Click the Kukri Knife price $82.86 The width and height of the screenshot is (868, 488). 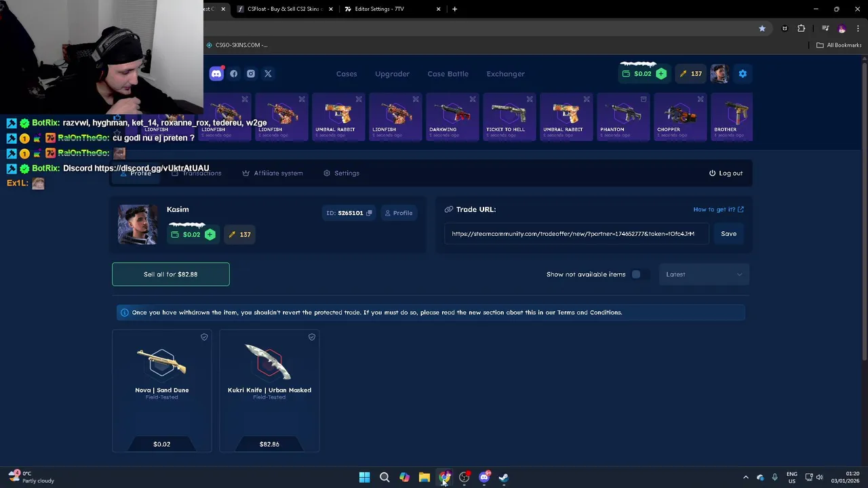pos(269,444)
